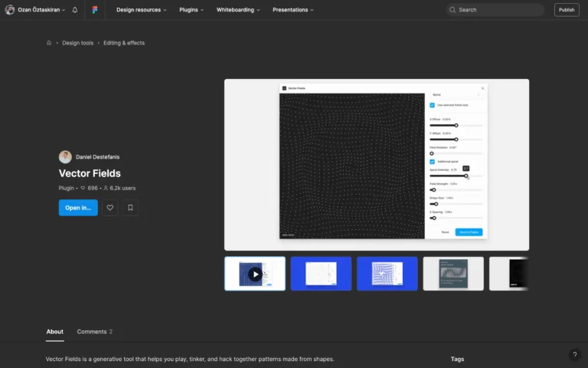Toggle Additional spiral checkbox

tap(432, 162)
